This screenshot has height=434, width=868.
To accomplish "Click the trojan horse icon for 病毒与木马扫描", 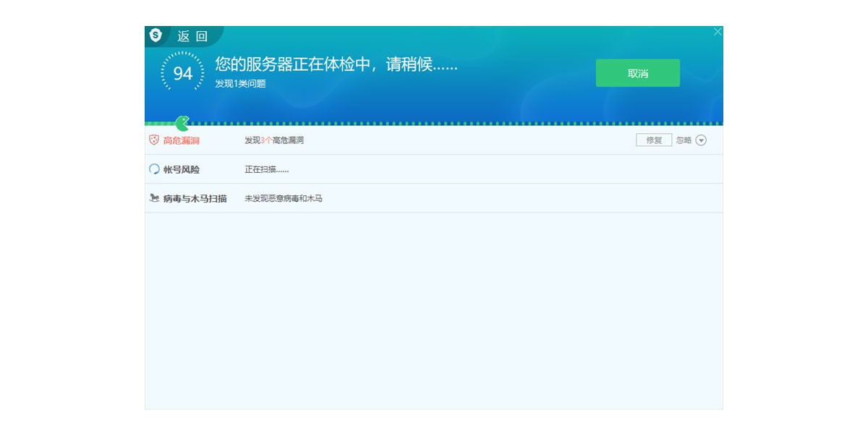I will [x=154, y=197].
